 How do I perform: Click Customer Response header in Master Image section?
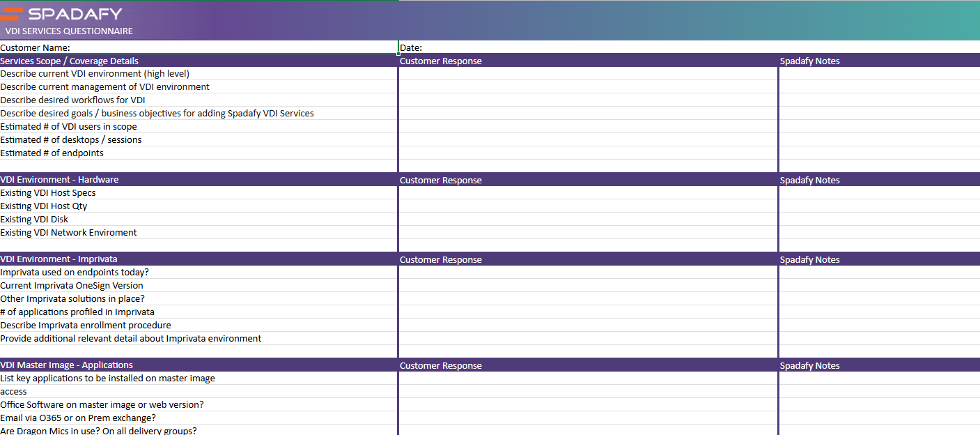tap(588, 365)
